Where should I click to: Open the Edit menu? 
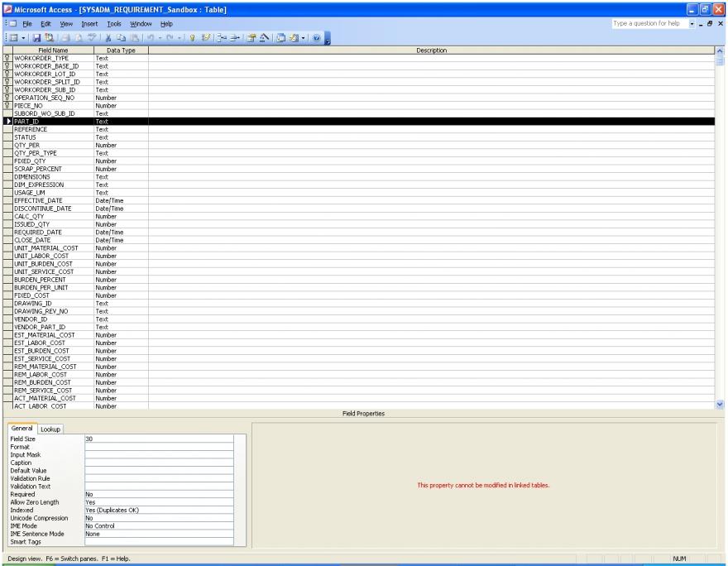[46, 24]
